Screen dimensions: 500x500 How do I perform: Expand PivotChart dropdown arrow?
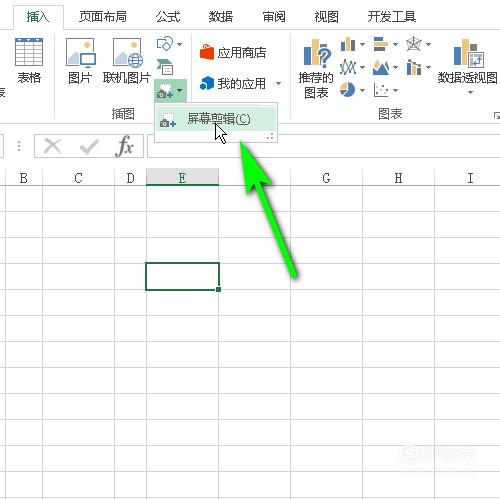click(470, 92)
